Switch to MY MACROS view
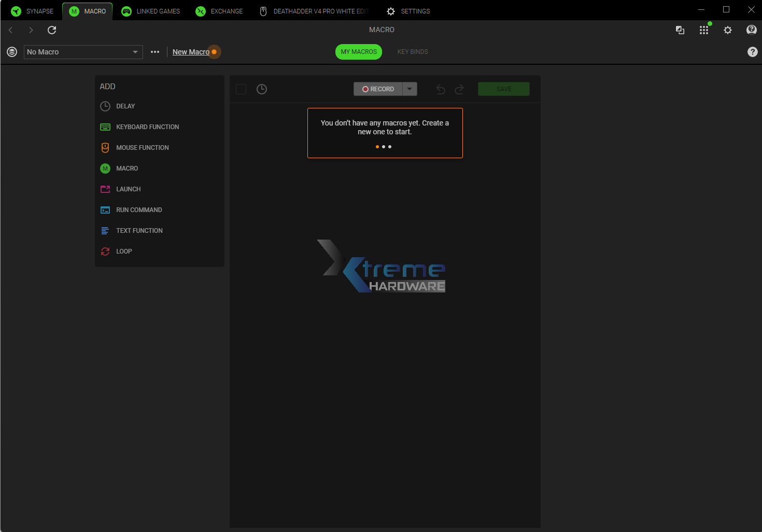The width and height of the screenshot is (762, 532). [x=359, y=52]
